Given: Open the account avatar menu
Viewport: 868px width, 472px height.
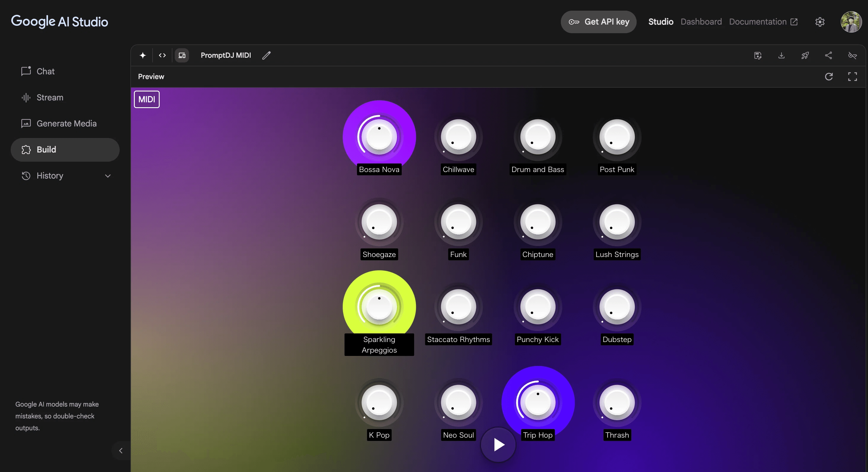Looking at the screenshot, I should pyautogui.click(x=851, y=22).
